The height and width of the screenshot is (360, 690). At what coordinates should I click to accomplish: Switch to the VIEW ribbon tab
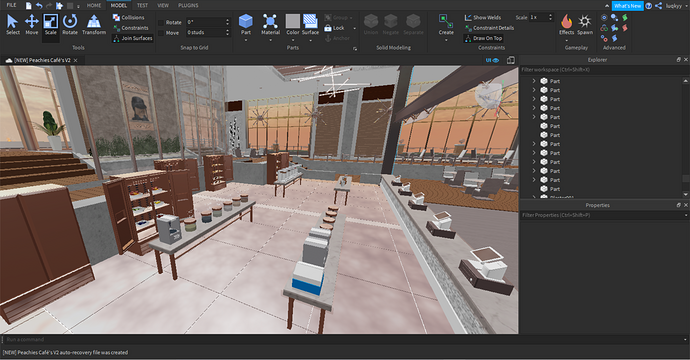click(163, 5)
